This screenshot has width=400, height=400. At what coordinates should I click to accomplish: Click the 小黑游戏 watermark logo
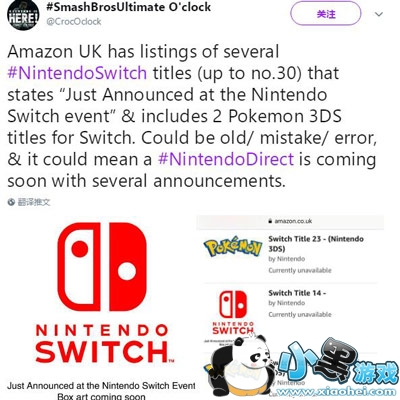click(337, 367)
